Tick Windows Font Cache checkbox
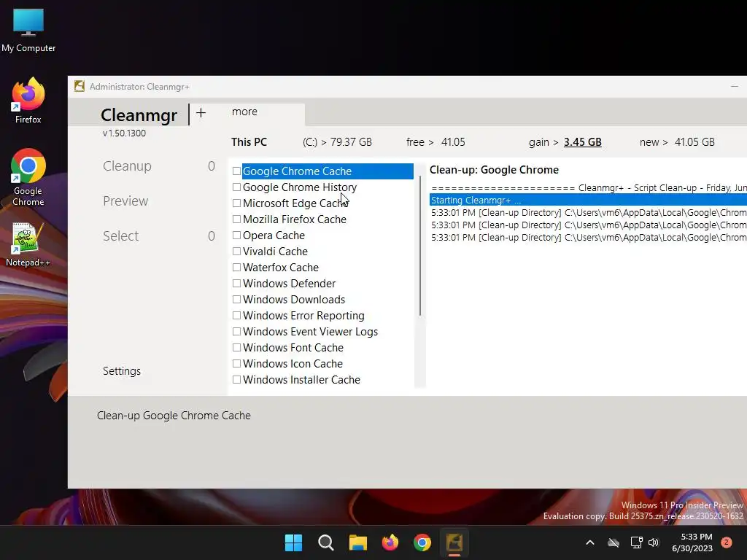 click(x=236, y=348)
